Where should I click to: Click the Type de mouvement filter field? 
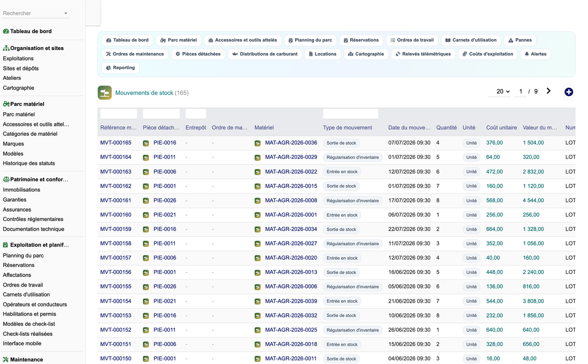350,114
